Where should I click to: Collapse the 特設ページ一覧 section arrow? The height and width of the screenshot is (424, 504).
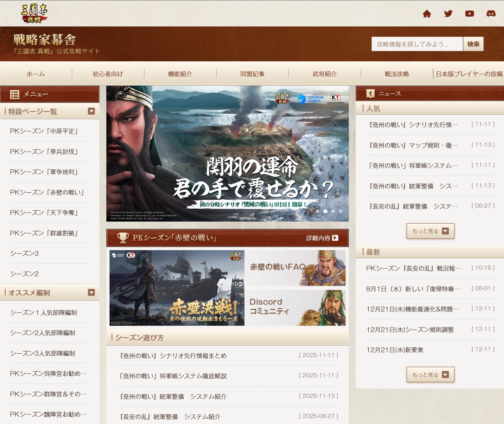(x=91, y=111)
